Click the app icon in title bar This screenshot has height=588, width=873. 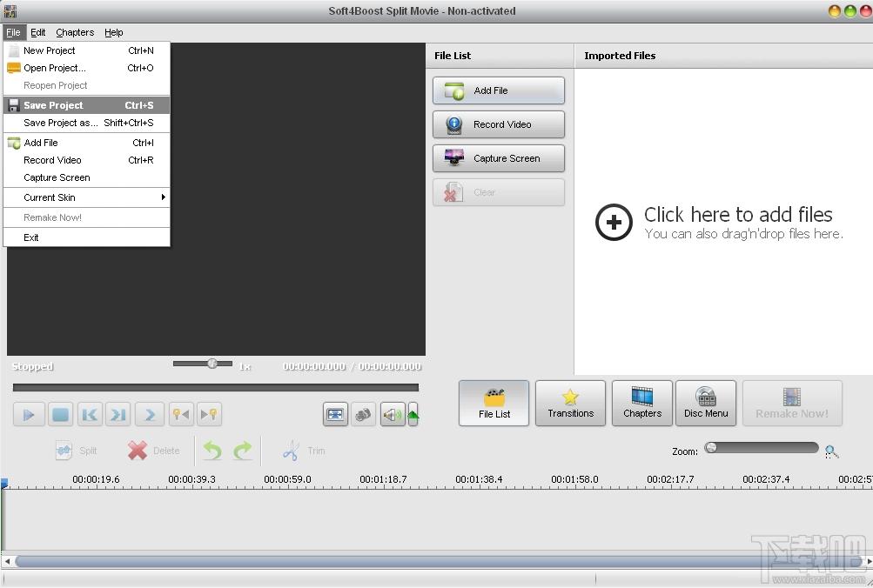(x=10, y=10)
